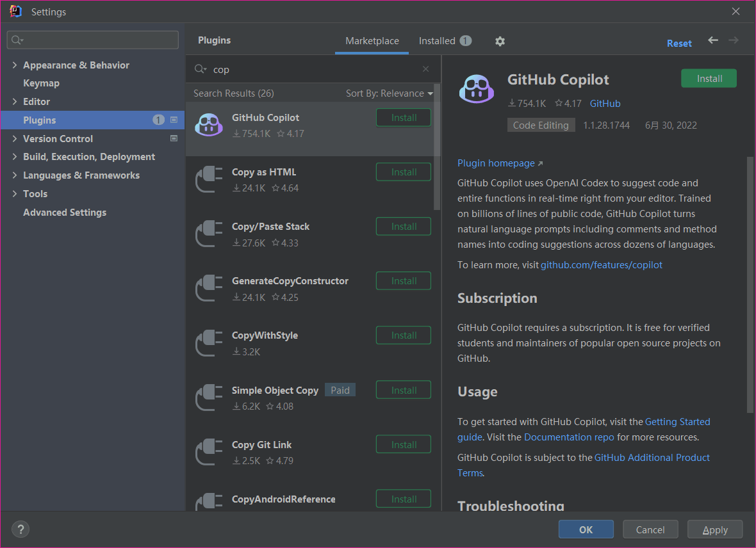The width and height of the screenshot is (756, 548).
Task: Open the Documentation repo link
Action: [x=569, y=437]
